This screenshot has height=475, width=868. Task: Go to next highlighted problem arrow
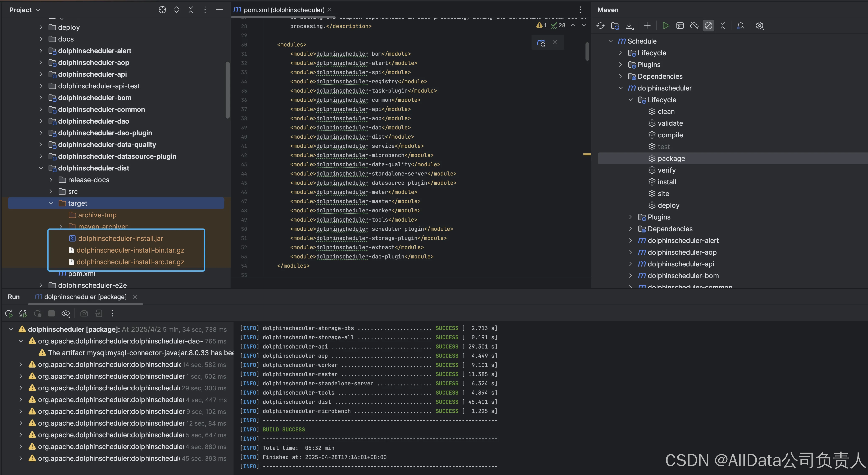(584, 25)
